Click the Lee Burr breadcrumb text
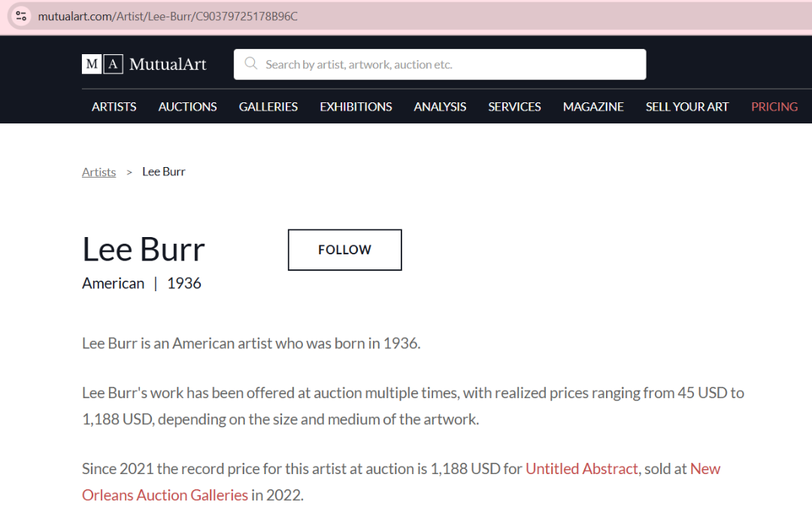The image size is (812, 523). coord(163,172)
